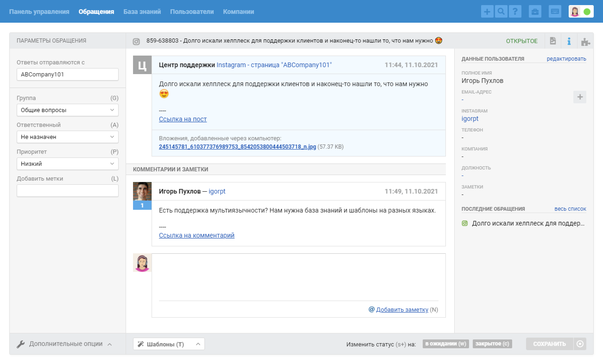Click the ОТКРЫТОЕ status label
Image resolution: width=603 pixels, height=364 pixels.
pos(522,41)
